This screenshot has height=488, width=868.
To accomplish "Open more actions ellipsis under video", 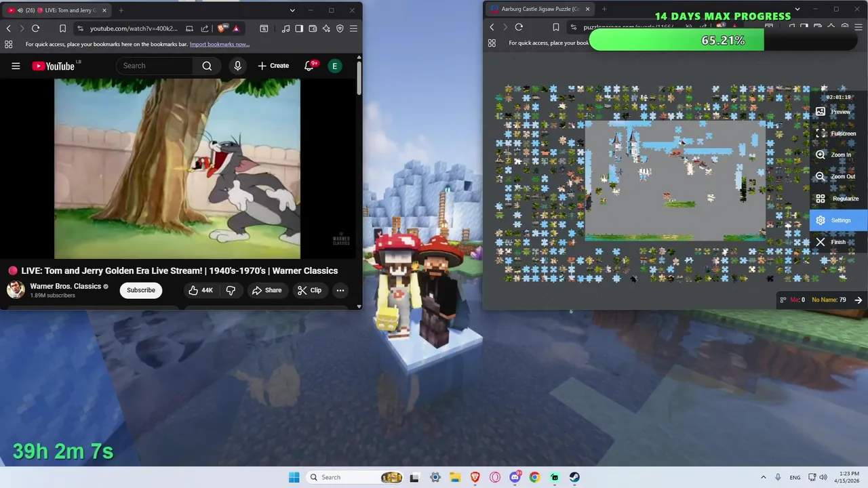I will pyautogui.click(x=340, y=290).
